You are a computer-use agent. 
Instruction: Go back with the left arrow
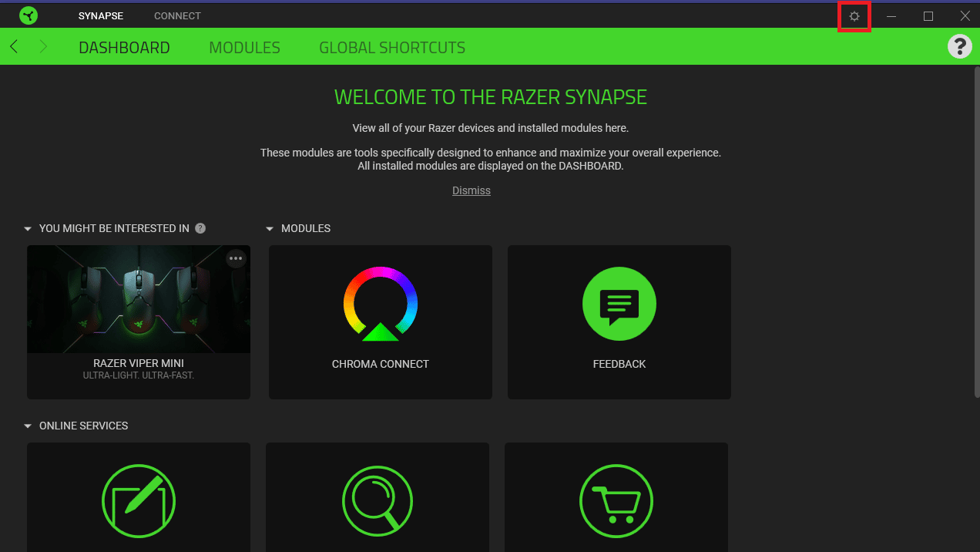(x=14, y=47)
